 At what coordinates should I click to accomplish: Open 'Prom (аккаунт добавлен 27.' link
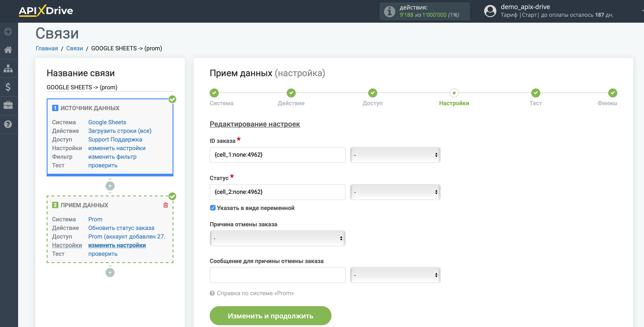(x=127, y=237)
